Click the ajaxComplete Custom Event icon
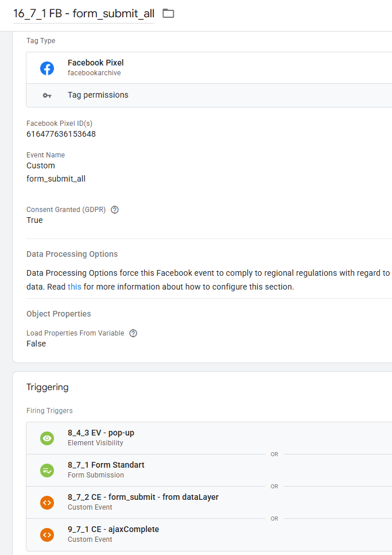The height and width of the screenshot is (555, 392). [x=47, y=535]
